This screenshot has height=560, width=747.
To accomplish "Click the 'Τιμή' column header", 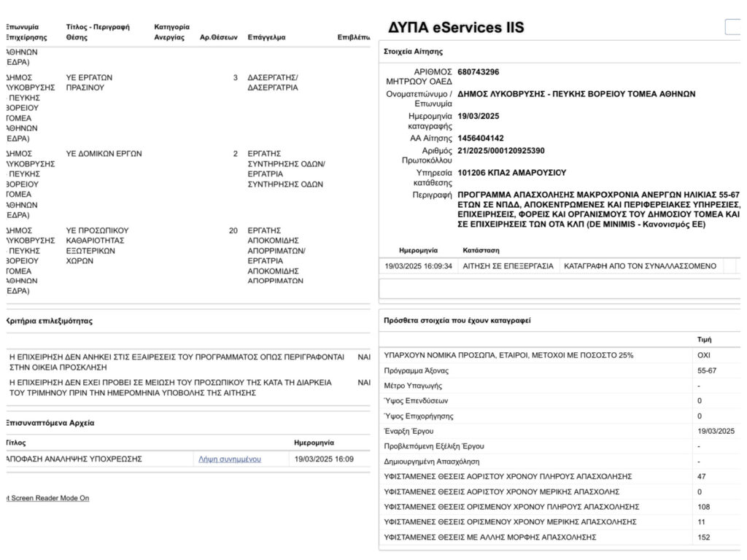I will 704,340.
